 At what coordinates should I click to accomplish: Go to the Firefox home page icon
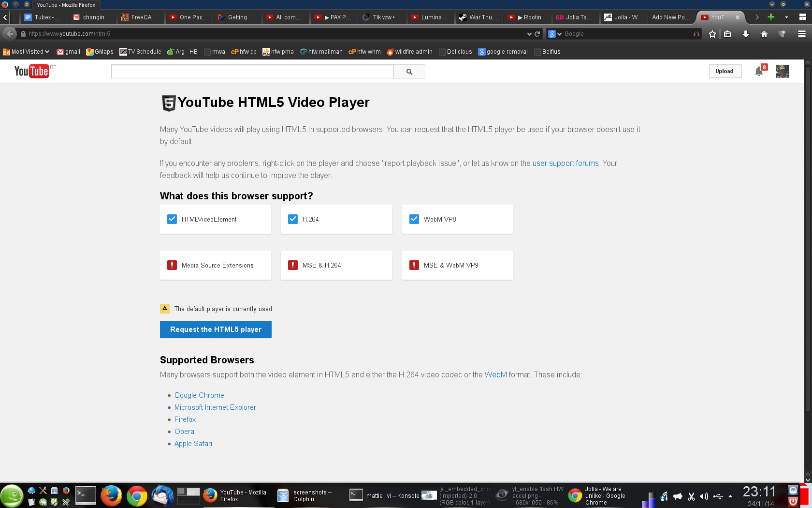click(x=764, y=34)
